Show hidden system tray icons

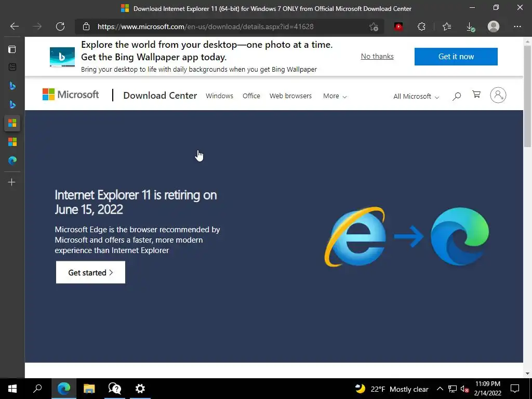[x=440, y=389]
